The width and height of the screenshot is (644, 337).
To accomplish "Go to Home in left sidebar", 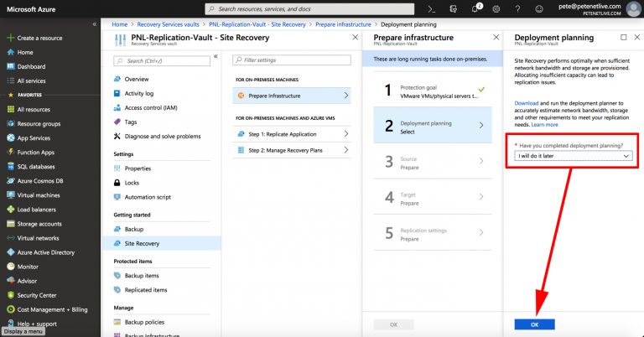I will (25, 52).
